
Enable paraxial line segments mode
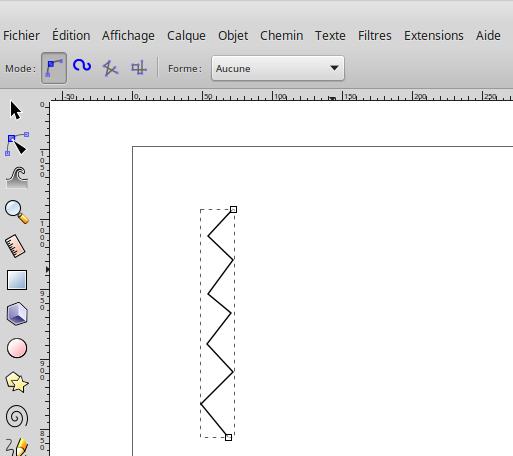(138, 68)
